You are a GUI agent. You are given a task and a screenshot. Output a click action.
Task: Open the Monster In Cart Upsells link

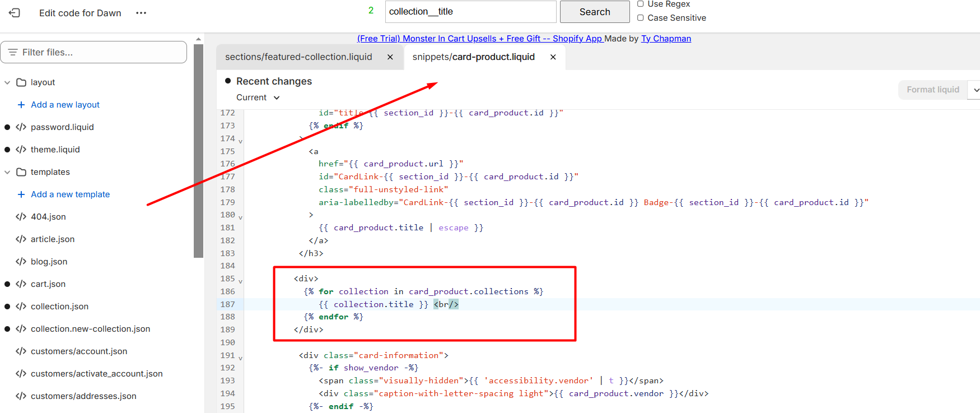tap(480, 39)
